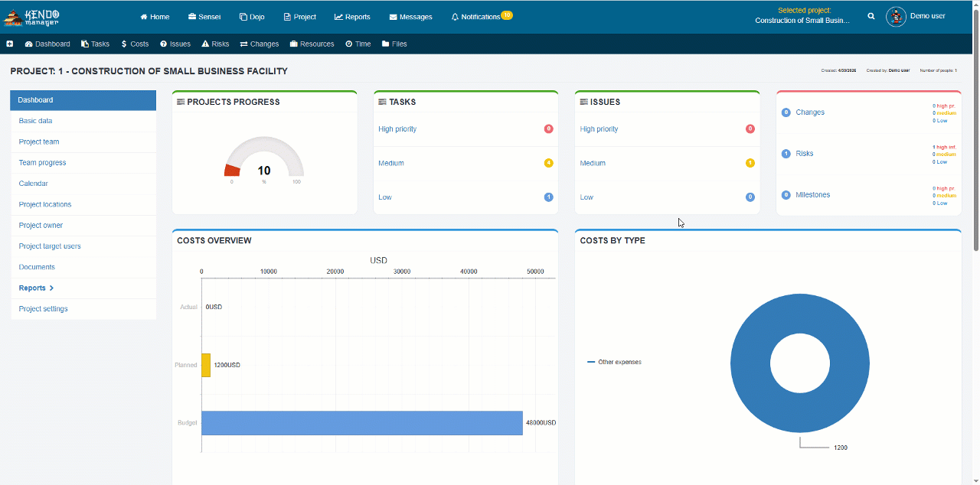Click the count badge beside Risks
The width and height of the screenshot is (980, 485).
[x=786, y=154]
